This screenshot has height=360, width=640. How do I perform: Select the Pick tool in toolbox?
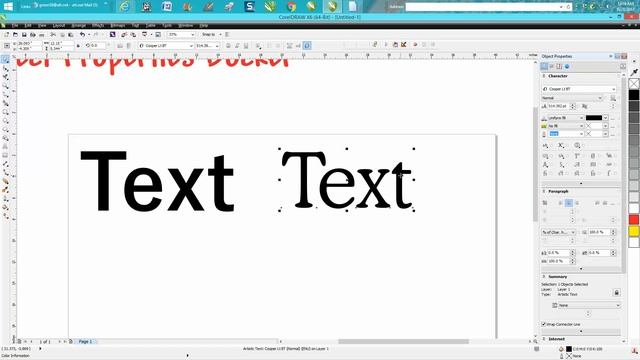[x=5, y=60]
